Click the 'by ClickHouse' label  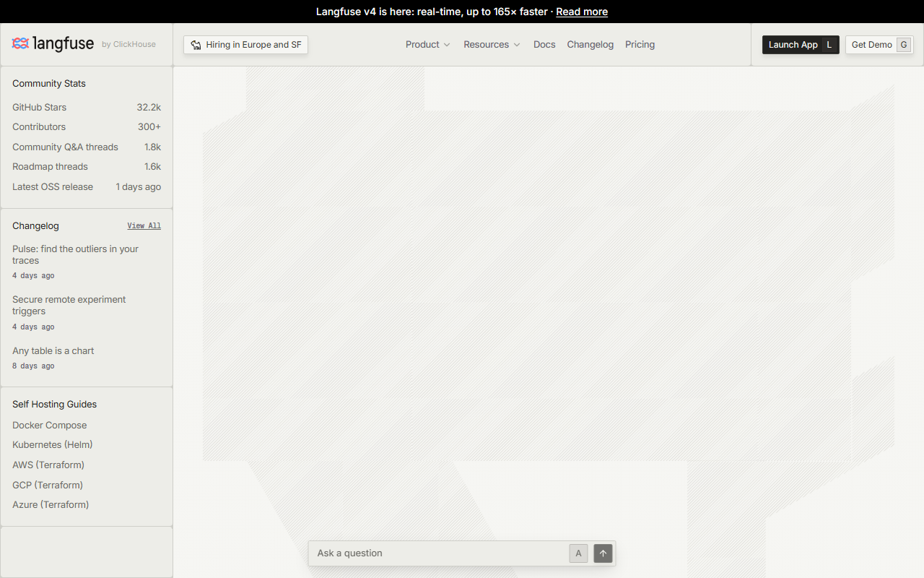pyautogui.click(x=128, y=45)
